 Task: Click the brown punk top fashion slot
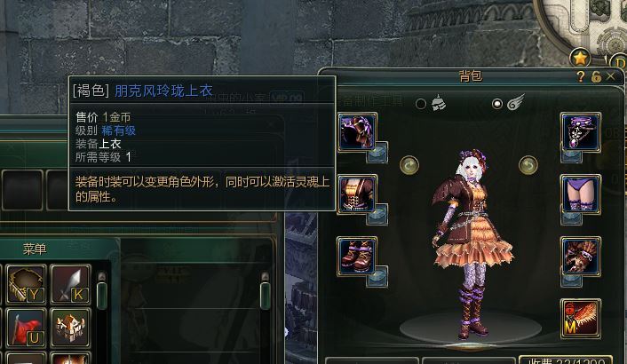click(357, 194)
